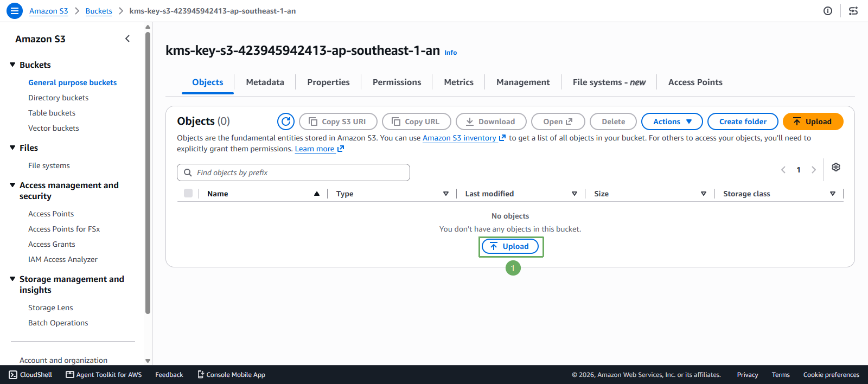This screenshot has width=868, height=384.
Task: Open the File systems - new tab
Action: tap(609, 82)
